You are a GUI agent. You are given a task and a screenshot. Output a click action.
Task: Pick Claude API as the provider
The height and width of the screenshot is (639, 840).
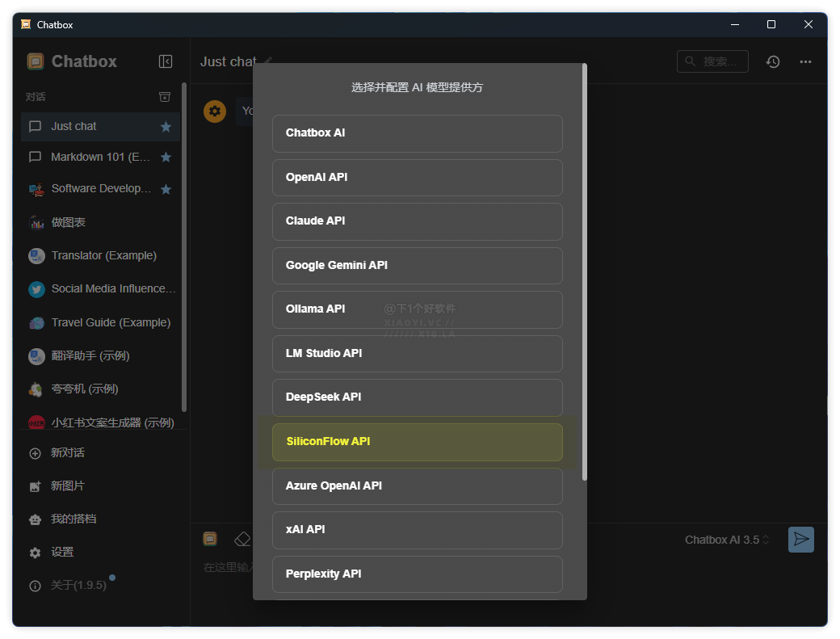pyautogui.click(x=417, y=221)
